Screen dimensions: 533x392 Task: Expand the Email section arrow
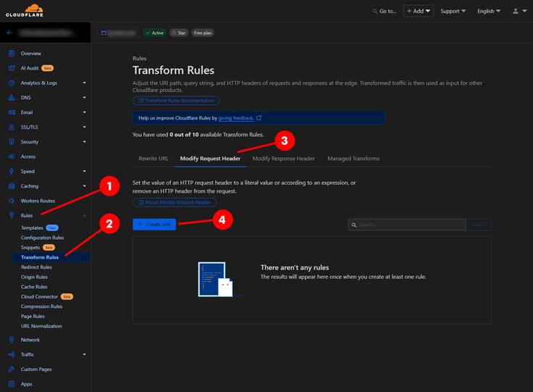pos(84,112)
